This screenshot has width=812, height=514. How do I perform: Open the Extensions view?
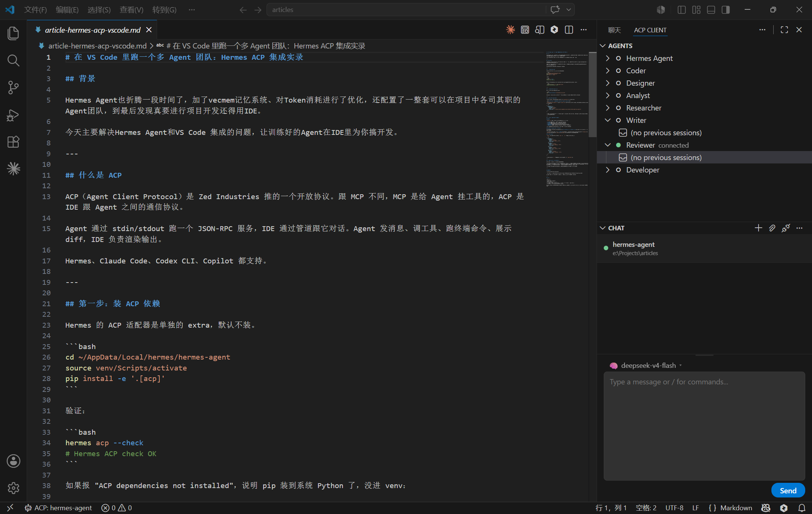click(x=14, y=142)
